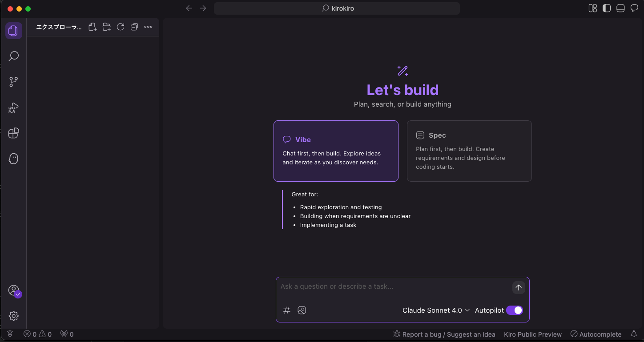Image resolution: width=644 pixels, height=342 pixels.
Task: Toggle the primary side bar icon
Action: [607, 8]
